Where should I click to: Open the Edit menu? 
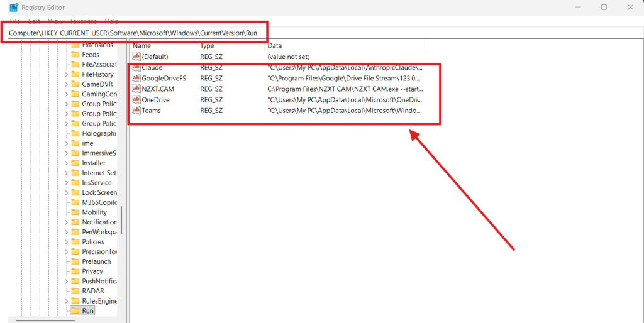35,21
